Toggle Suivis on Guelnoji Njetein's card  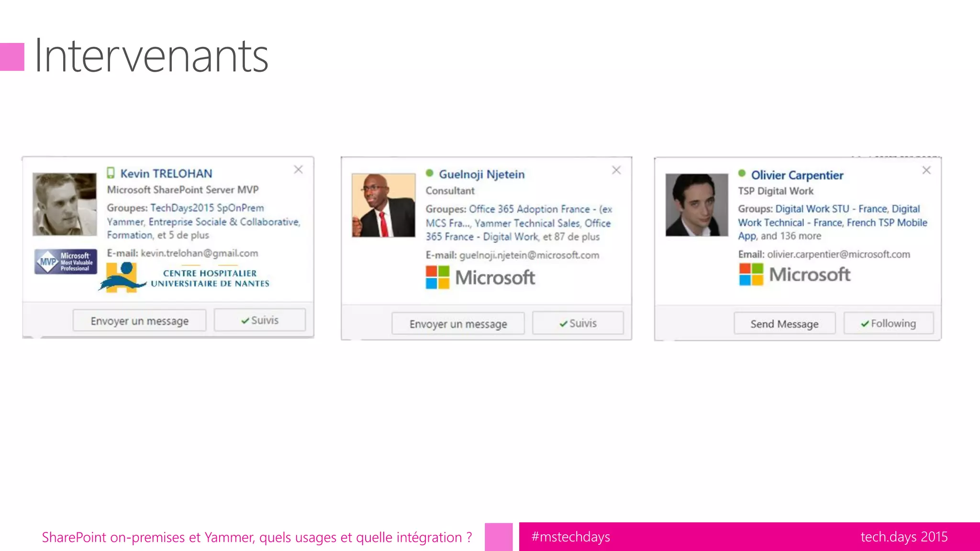[x=578, y=323]
